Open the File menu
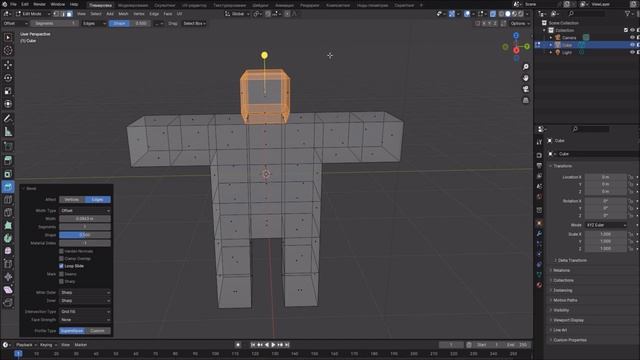The width and height of the screenshot is (640, 360). tap(13, 4)
